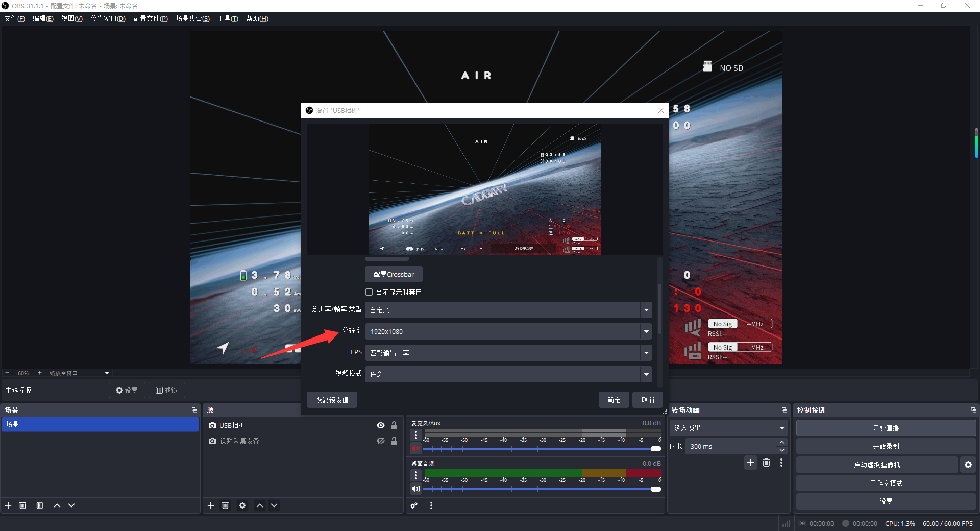Open preview scaling 缩放至窗口 dropdown
Image resolution: width=980 pixels, height=531 pixels.
[79, 373]
